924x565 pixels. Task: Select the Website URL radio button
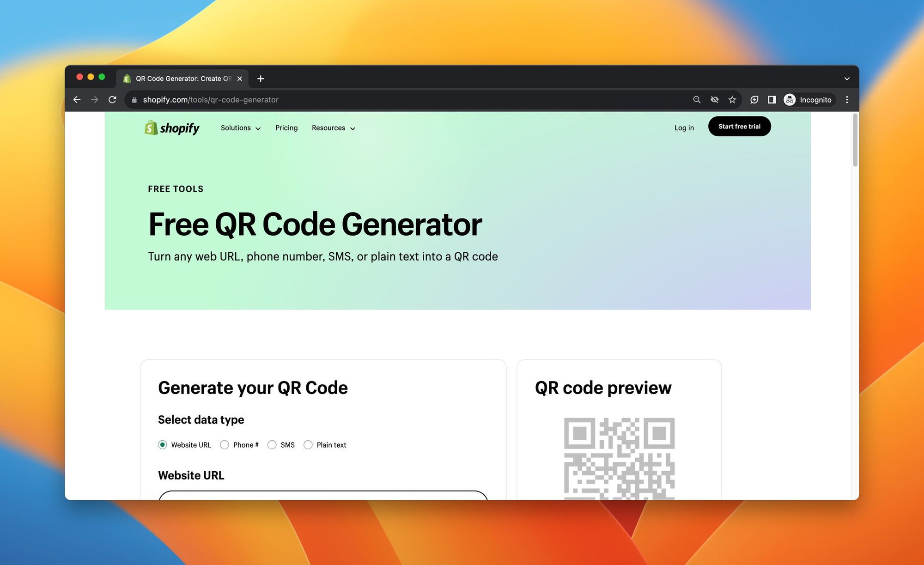click(162, 444)
